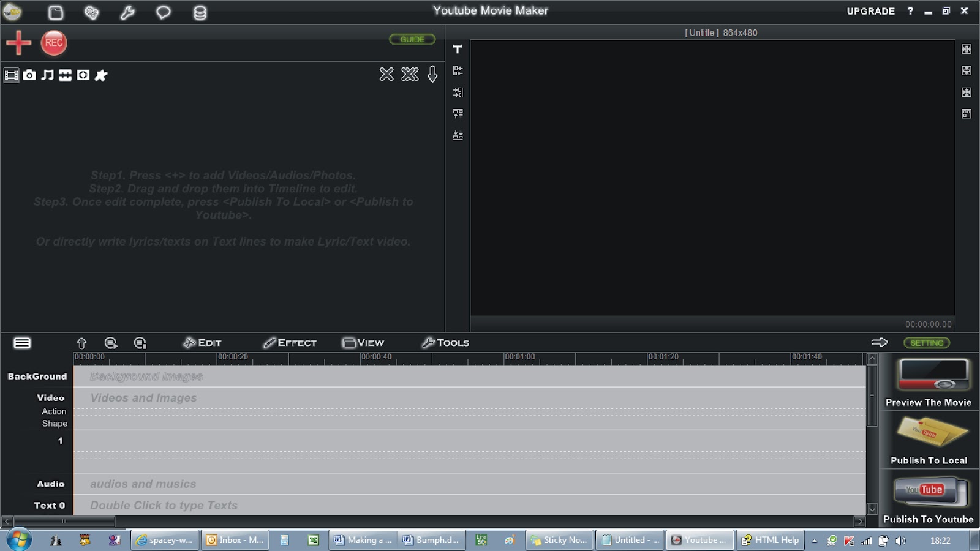
Task: Click the Youtube Movie Maker logo icon
Action: tap(12, 12)
